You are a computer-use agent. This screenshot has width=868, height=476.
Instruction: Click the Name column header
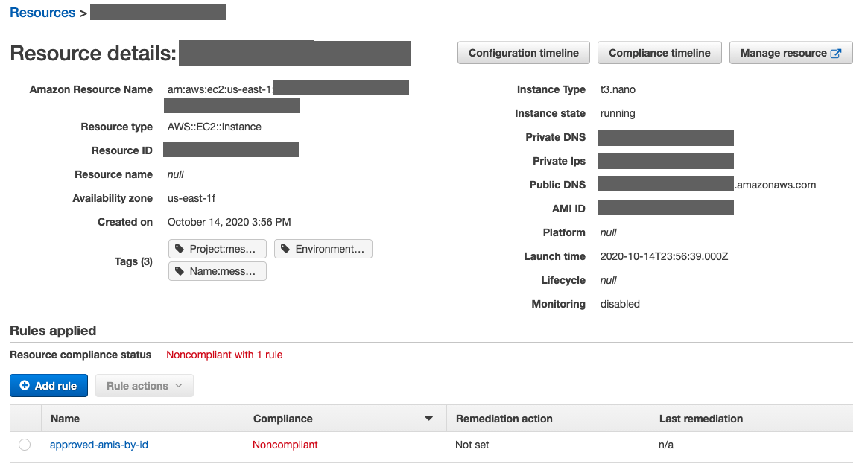(65, 418)
